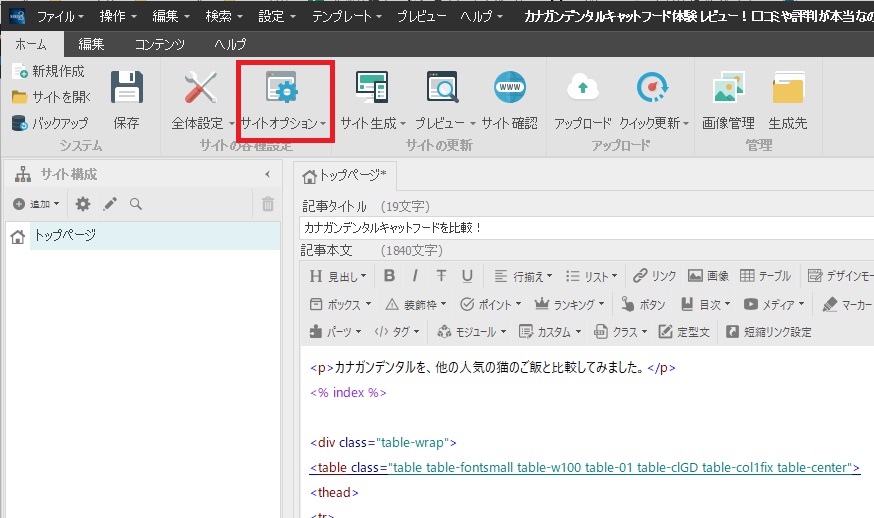Click the マーカー highlighter tool
The image size is (874, 518).
(848, 304)
